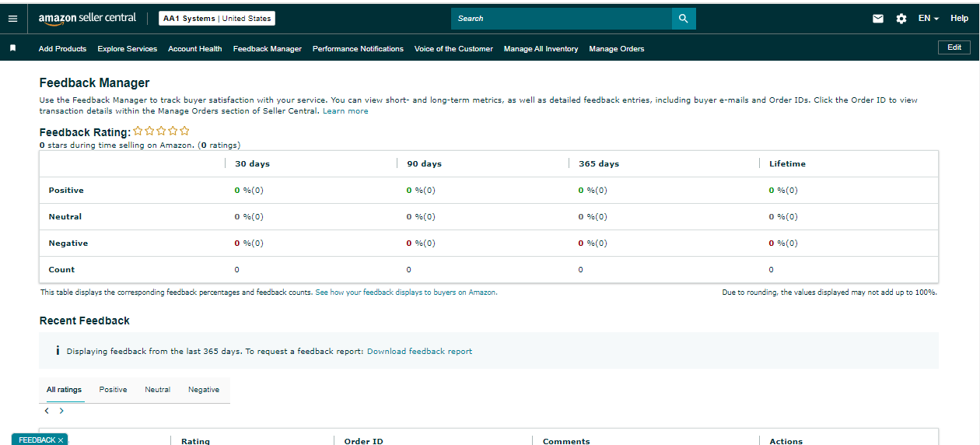The width and height of the screenshot is (980, 445).
Task: Click the Actions column header
Action: click(786, 441)
